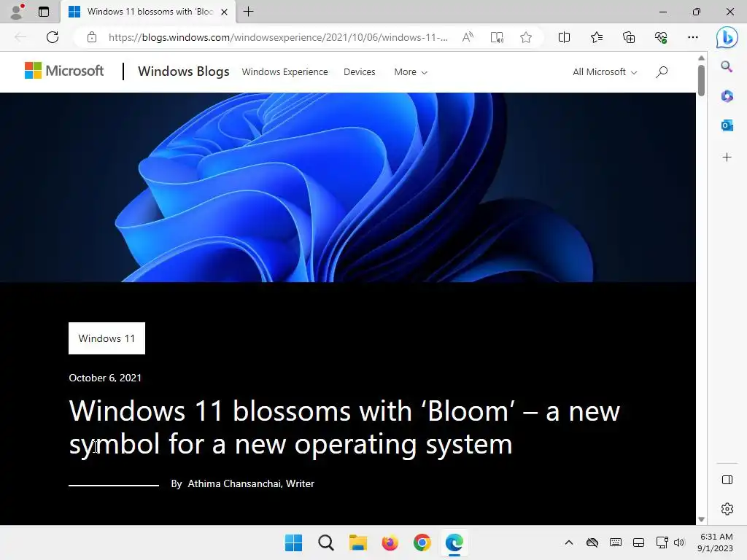Viewport: 747px width, 560px height.
Task: Launch Firefox from taskbar
Action: (x=390, y=542)
